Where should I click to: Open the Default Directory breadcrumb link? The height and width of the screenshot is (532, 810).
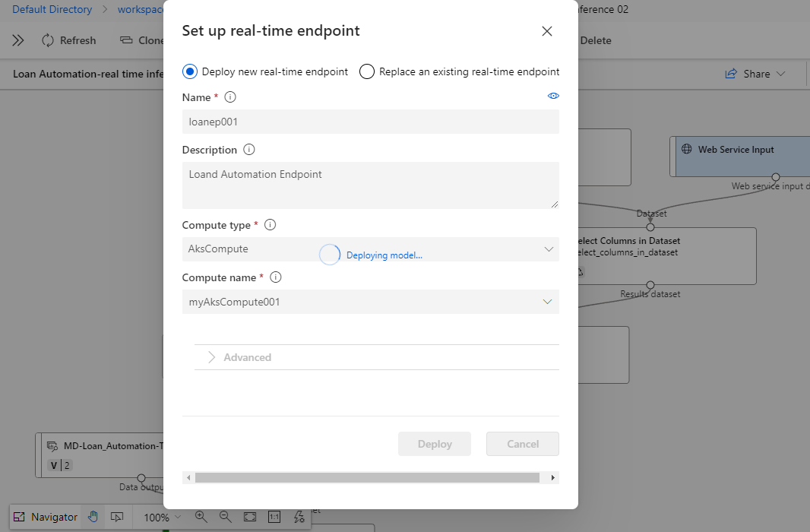[x=52, y=9]
